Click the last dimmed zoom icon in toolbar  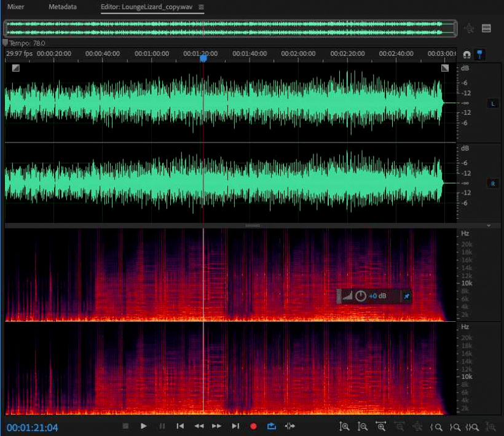pyautogui.click(x=490, y=427)
